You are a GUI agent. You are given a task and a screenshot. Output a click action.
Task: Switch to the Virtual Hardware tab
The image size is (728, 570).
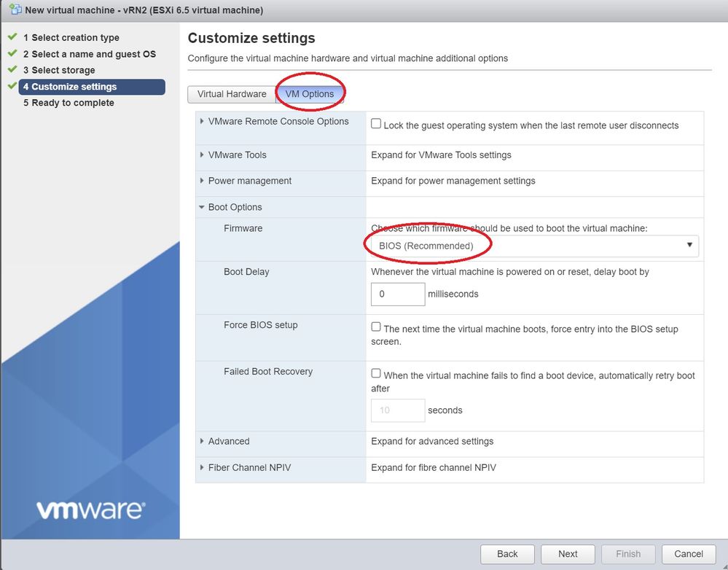click(x=232, y=94)
